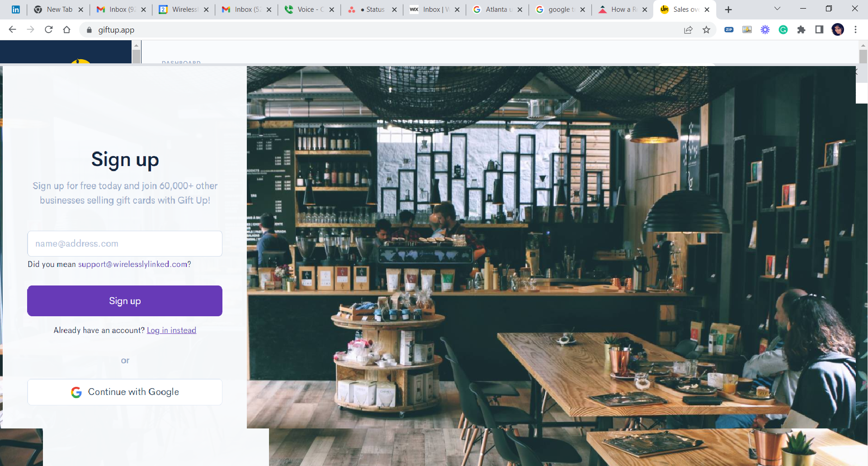Open Chrome three-dot menu
The image size is (868, 466).
(855, 30)
